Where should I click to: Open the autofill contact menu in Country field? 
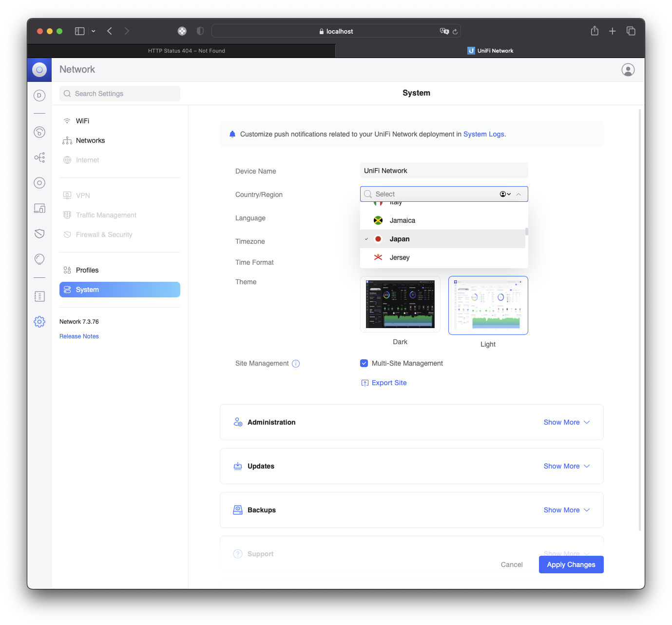(505, 194)
